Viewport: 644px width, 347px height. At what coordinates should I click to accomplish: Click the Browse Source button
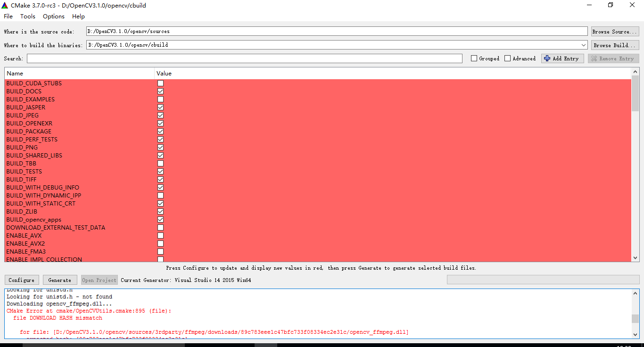tap(615, 32)
